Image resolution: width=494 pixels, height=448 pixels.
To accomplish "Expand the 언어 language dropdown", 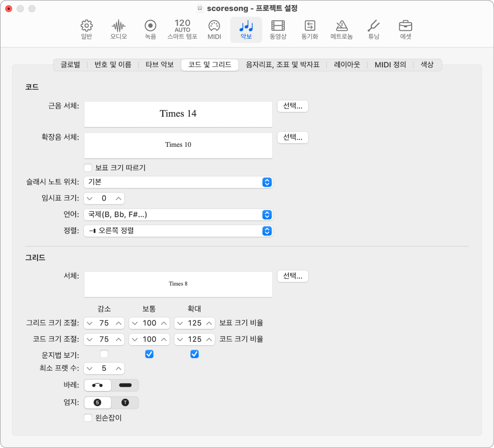I will click(178, 215).
